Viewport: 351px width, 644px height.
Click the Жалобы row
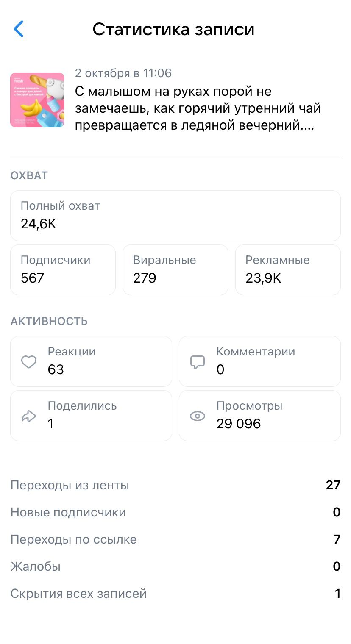(175, 566)
